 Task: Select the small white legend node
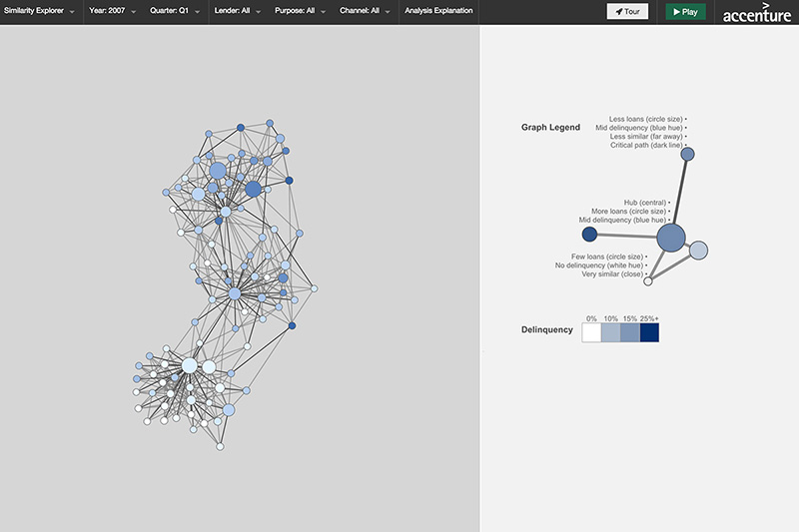coord(648,281)
